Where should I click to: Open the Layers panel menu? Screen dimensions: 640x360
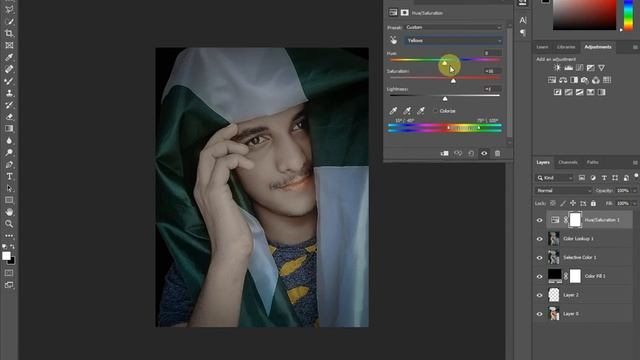[x=635, y=162]
